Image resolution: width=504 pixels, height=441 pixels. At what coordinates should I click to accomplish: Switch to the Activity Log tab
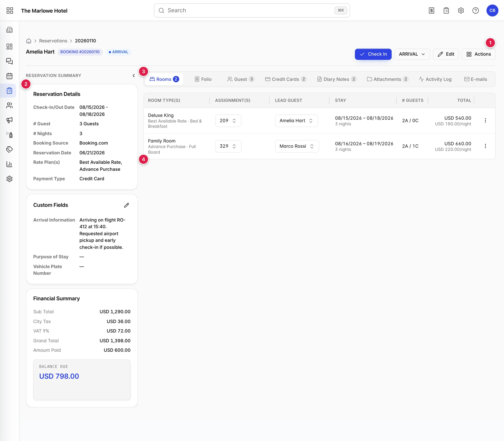435,79
